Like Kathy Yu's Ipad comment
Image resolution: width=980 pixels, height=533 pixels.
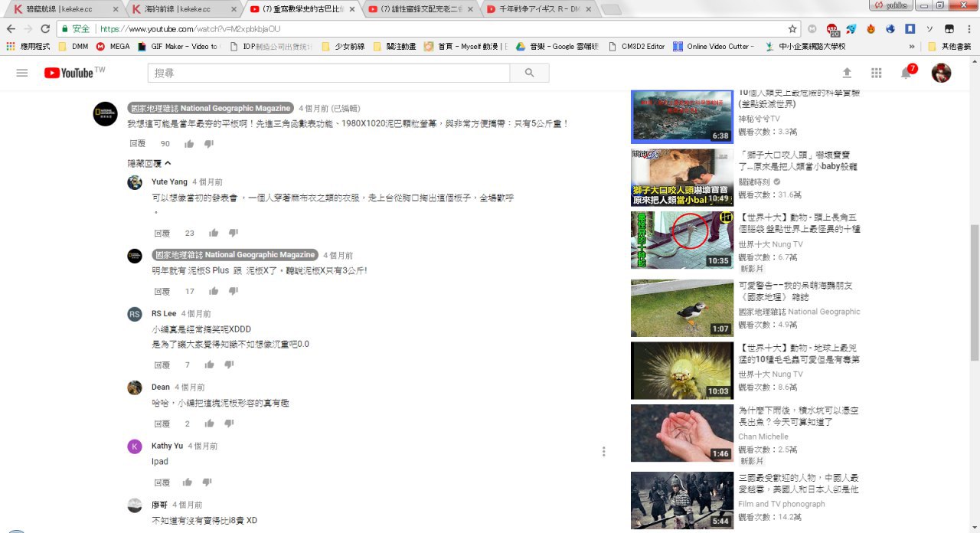[x=187, y=482]
